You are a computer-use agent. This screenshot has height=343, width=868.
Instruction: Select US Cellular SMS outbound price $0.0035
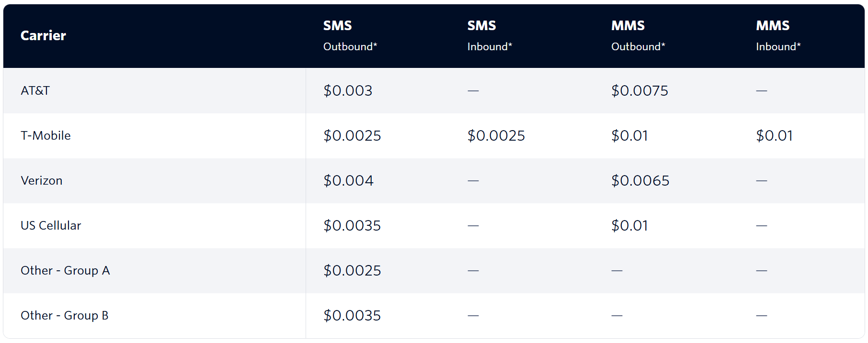coord(352,225)
